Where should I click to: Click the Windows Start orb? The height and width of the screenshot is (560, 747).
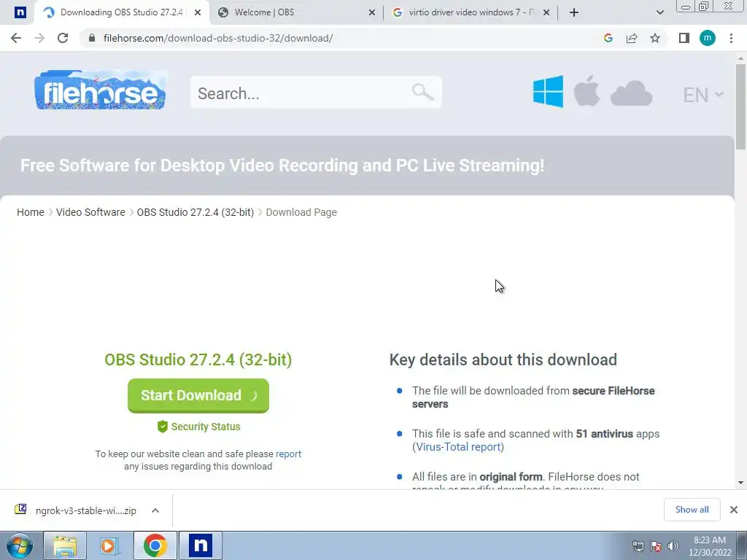[20, 545]
